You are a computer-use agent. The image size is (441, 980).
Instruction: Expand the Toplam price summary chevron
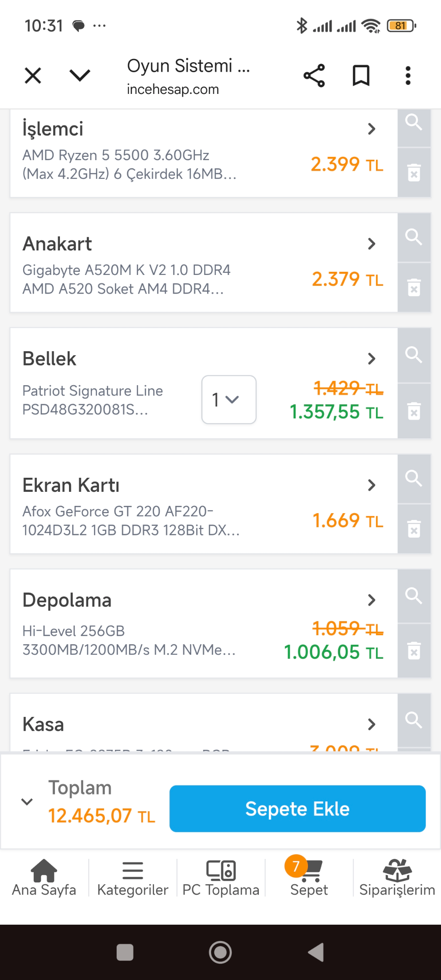click(x=27, y=802)
